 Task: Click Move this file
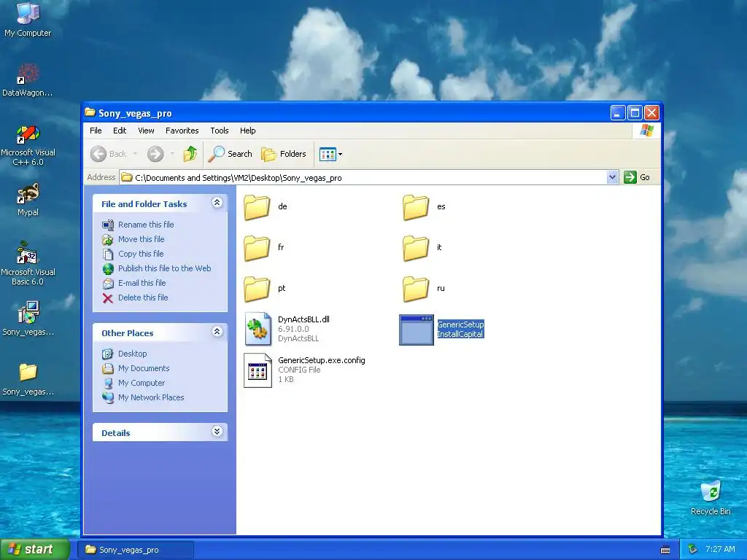[141, 239]
